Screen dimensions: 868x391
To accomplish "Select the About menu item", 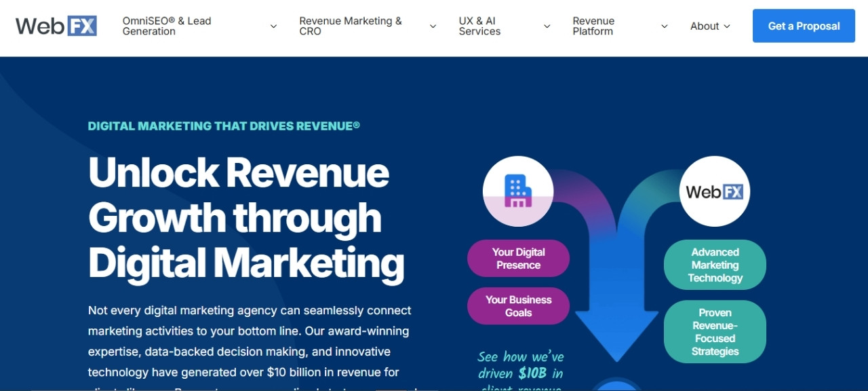I will [x=705, y=26].
